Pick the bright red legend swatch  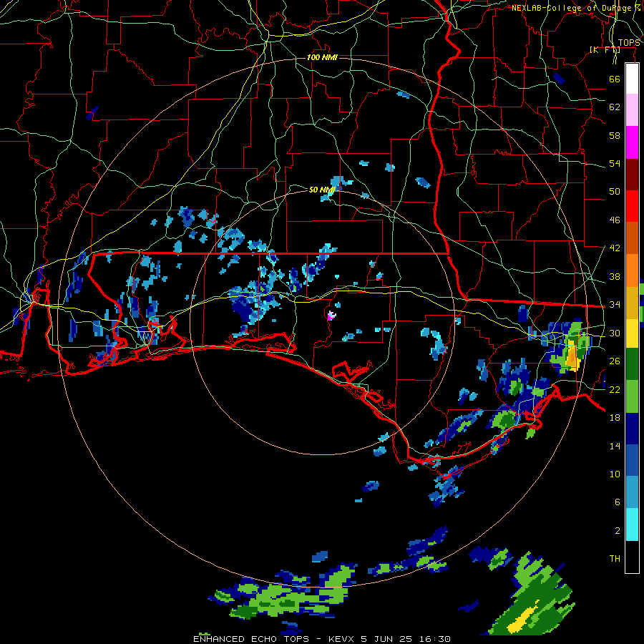click(x=632, y=206)
